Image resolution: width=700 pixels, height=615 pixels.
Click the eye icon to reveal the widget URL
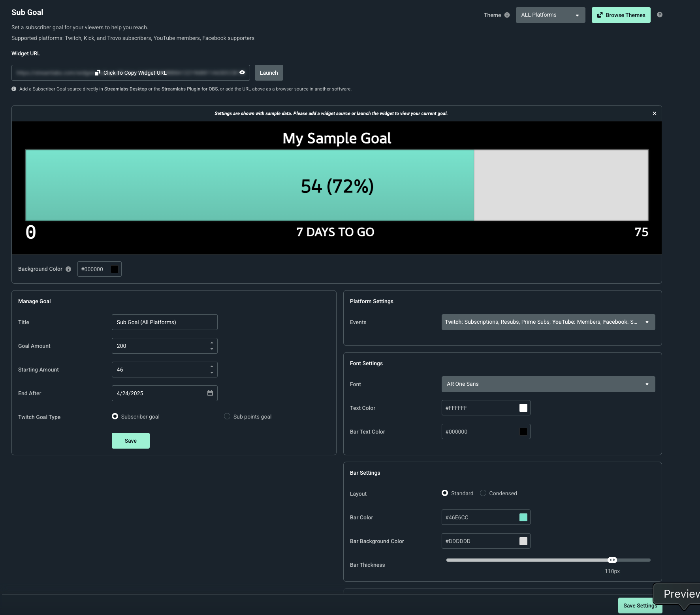point(242,73)
